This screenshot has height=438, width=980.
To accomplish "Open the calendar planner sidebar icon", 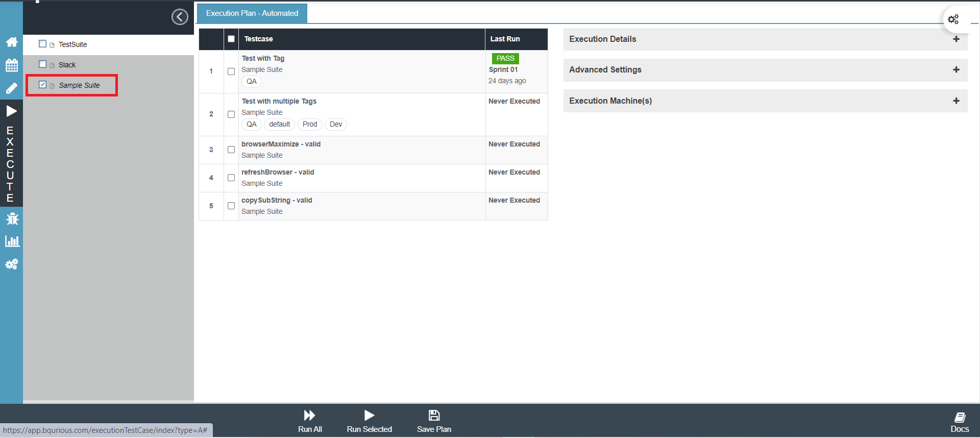I will (12, 65).
